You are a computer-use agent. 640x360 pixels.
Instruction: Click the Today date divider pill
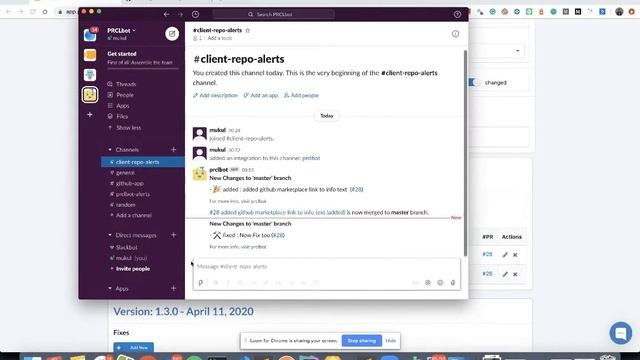(327, 116)
